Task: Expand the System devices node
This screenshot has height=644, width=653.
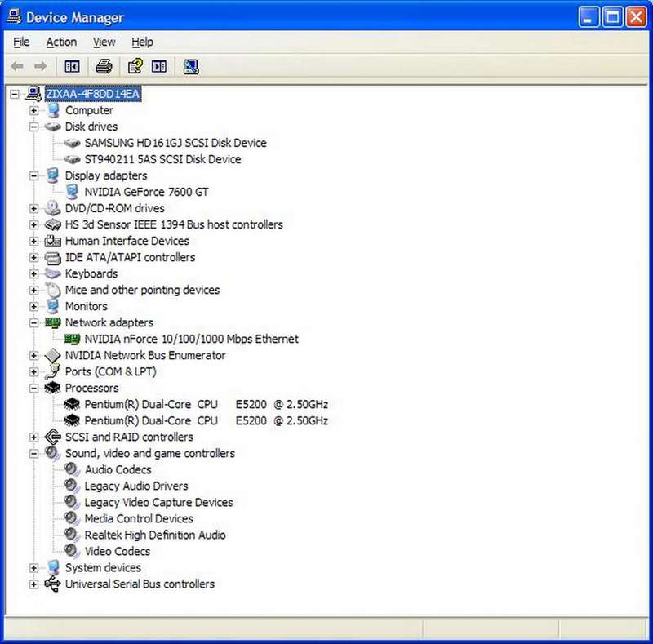Action: 33,568
